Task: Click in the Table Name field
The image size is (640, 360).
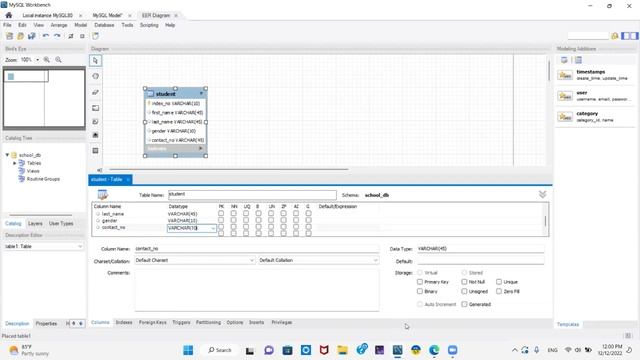Action: pos(252,195)
